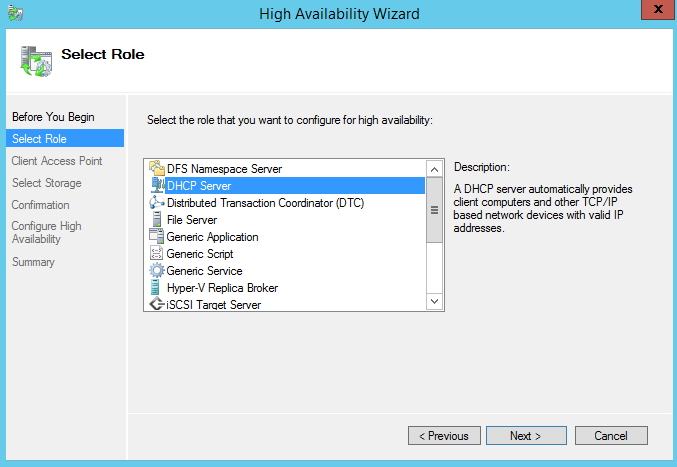
Task: Proceed with the Next button
Action: [526, 435]
